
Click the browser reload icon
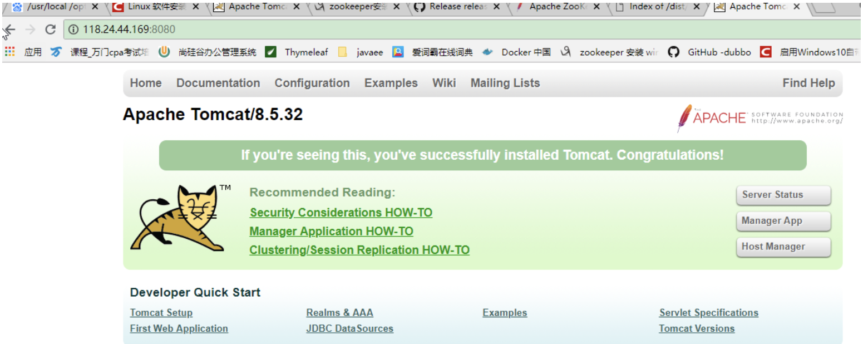[50, 30]
